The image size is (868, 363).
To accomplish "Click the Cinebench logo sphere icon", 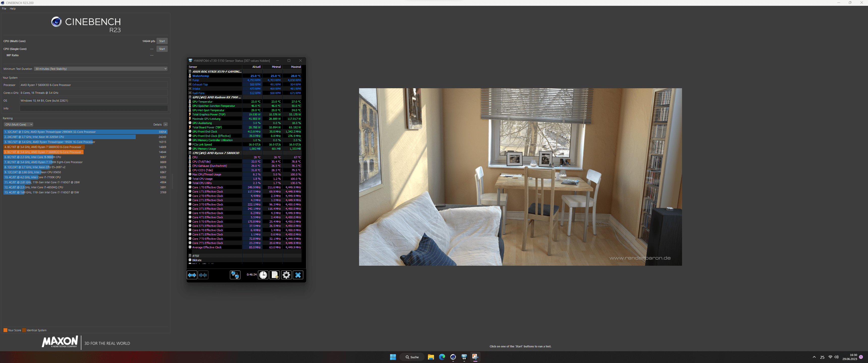I will click(x=56, y=22).
